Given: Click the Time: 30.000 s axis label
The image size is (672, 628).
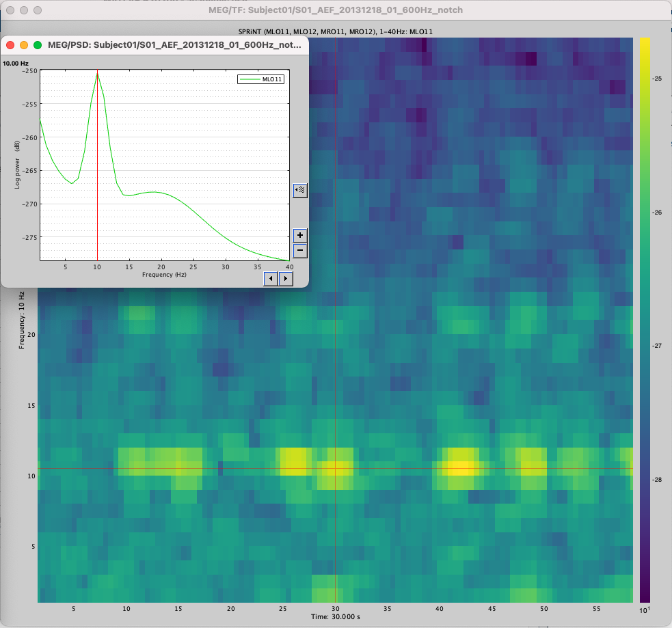Looking at the screenshot, I should pyautogui.click(x=334, y=616).
